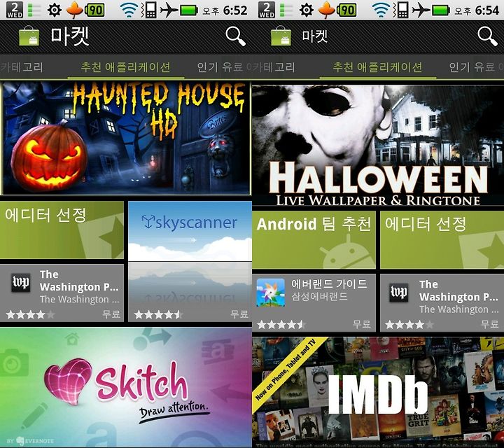Tap the 삼성에버랜드 developer name
Image resolution: width=504 pixels, height=448 pixels.
(319, 296)
